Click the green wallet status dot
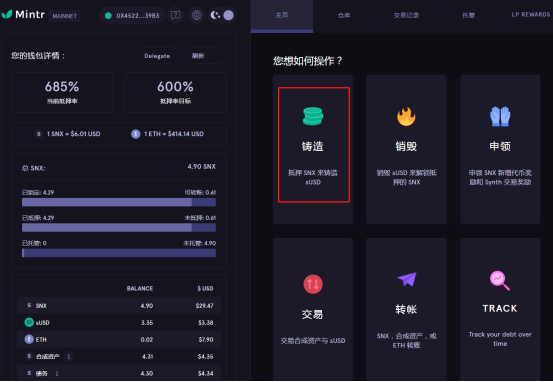The image size is (553, 382). pos(108,16)
